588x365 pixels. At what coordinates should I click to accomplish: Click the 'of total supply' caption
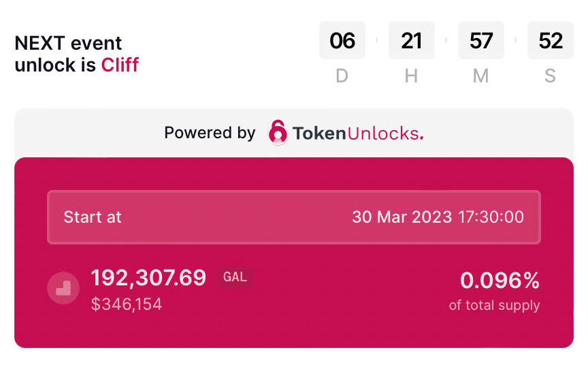tap(494, 305)
